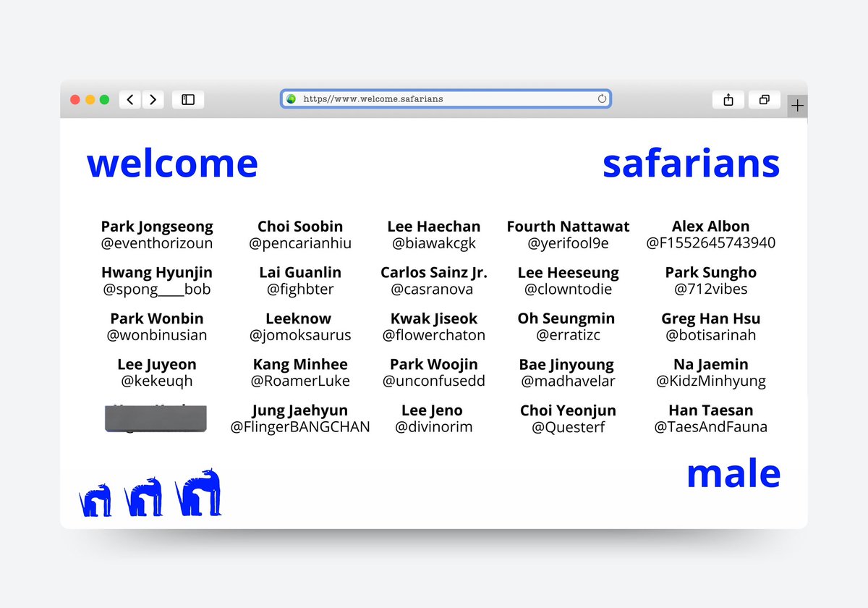Open handle @yerifool9e

click(568, 243)
